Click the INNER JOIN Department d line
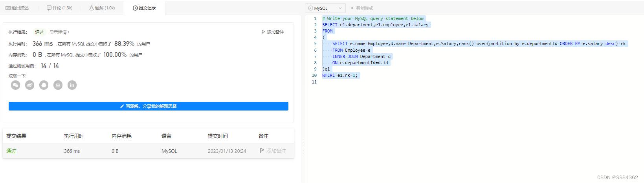 pos(361,56)
